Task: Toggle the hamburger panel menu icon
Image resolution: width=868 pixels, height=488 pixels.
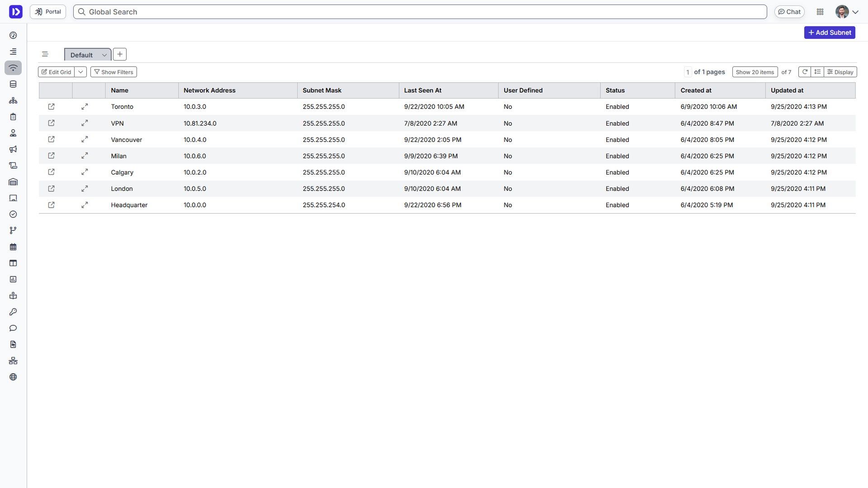Action: (x=45, y=54)
